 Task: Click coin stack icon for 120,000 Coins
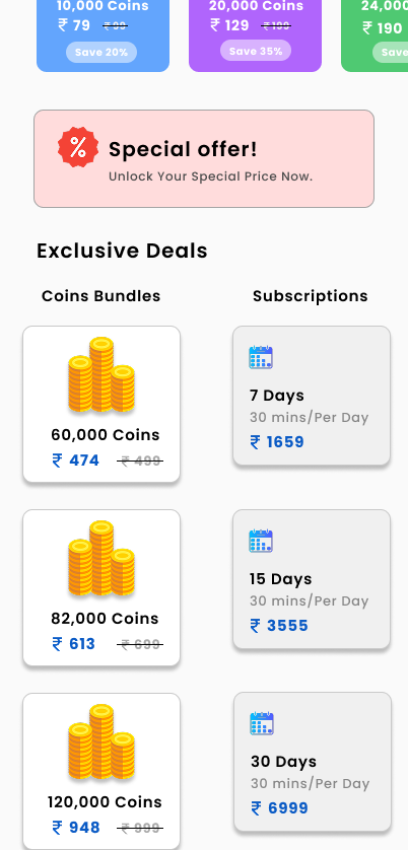pyautogui.click(x=101, y=742)
